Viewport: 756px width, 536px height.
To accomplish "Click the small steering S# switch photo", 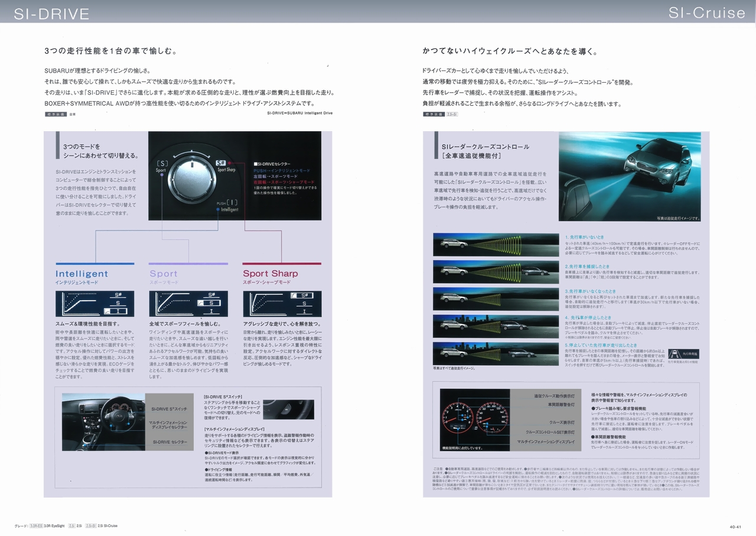I will [289, 409].
